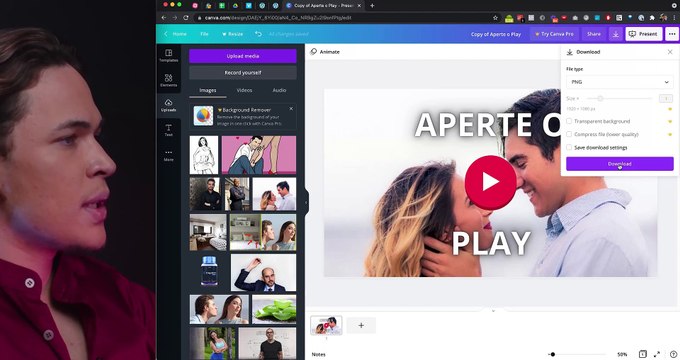Click the zoom slider handle at bottom
This screenshot has height=360, width=680.
coord(552,354)
